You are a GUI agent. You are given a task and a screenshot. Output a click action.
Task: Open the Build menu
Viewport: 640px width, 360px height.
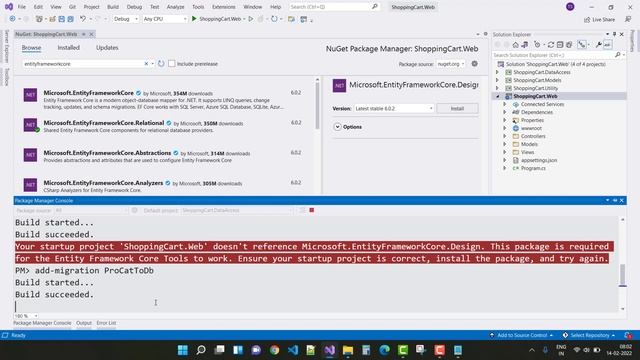click(x=113, y=7)
